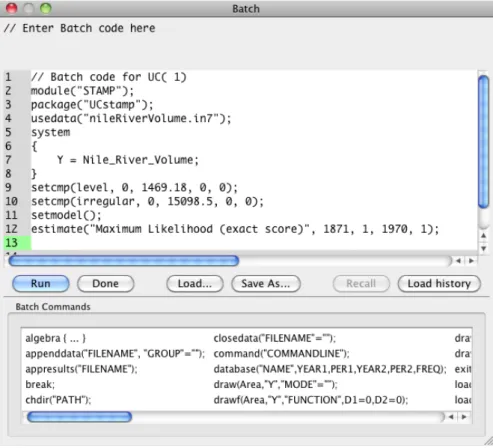493x448 pixels.
Task: Click the setmodel(); line
Action: (x=66, y=215)
